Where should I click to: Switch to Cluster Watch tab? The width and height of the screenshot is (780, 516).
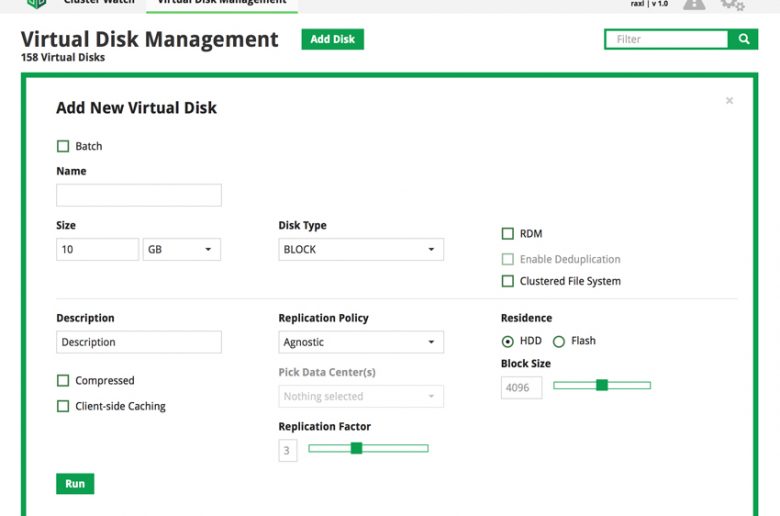coord(99,2)
